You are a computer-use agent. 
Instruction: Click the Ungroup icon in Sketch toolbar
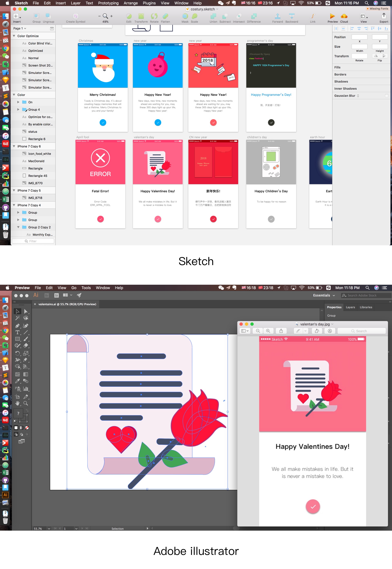point(48,16)
